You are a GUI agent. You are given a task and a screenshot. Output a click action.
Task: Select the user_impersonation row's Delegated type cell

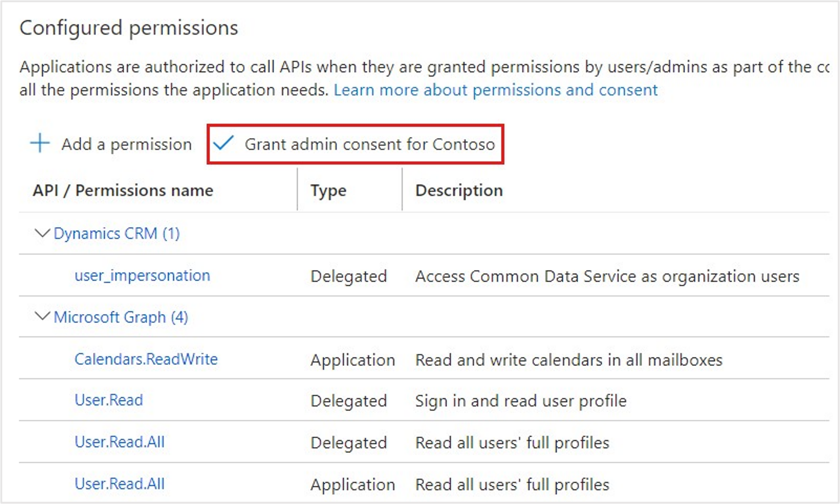click(349, 276)
